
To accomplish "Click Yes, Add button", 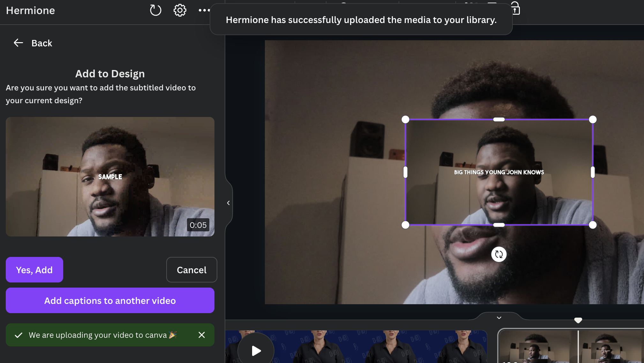I will pyautogui.click(x=34, y=270).
